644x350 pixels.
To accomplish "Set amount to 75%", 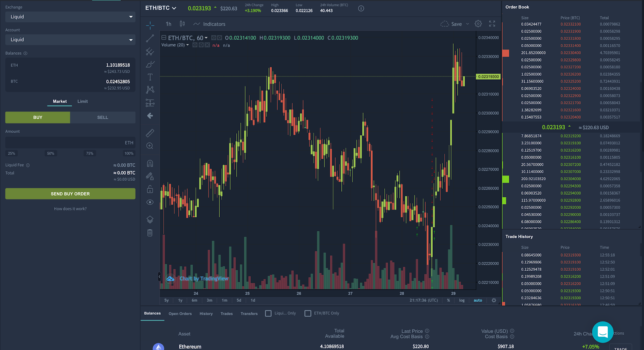I will tap(90, 153).
